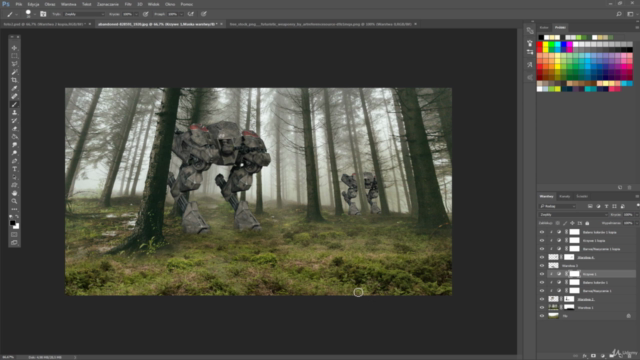Viewport: 640px width, 360px height.
Task: Change screen mode at toolbox bottom
Action: [14, 243]
